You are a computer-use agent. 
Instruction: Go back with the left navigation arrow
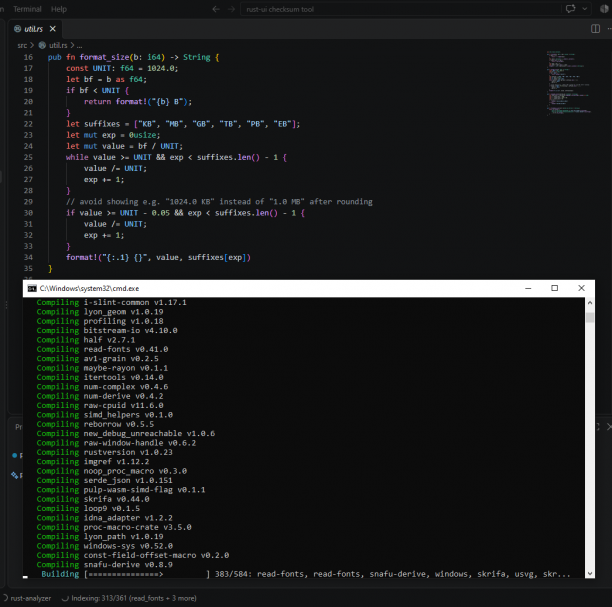(216, 9)
